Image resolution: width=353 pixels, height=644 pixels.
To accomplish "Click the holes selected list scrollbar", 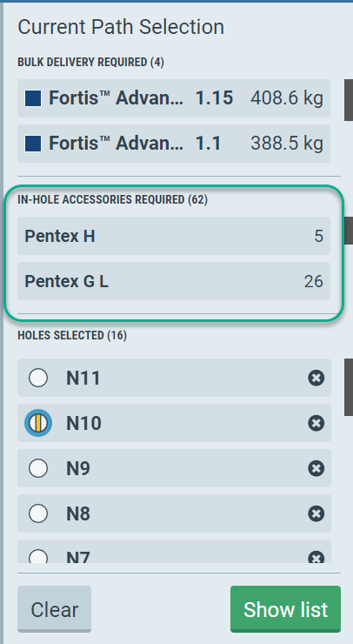I will click(349, 387).
